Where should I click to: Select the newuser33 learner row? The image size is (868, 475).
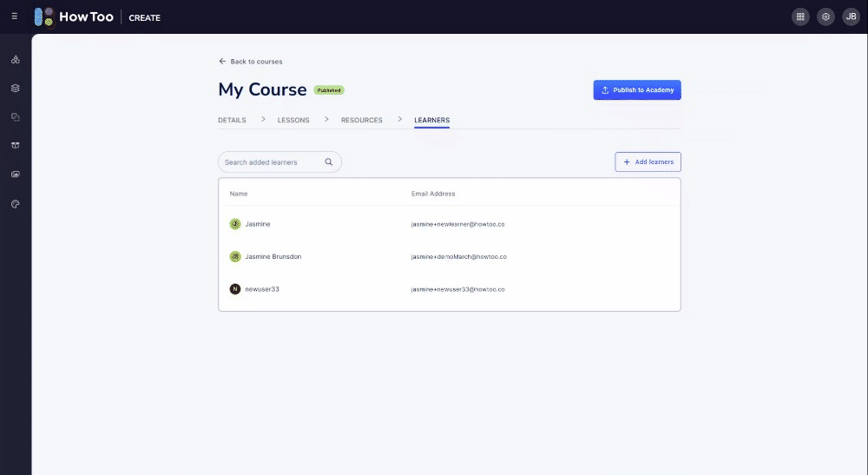tap(449, 289)
